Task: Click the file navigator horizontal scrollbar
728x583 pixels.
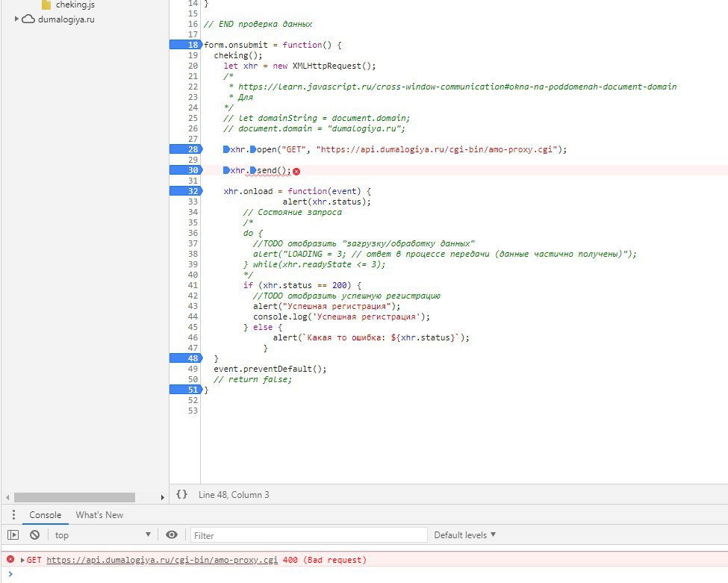Action: click(x=75, y=497)
